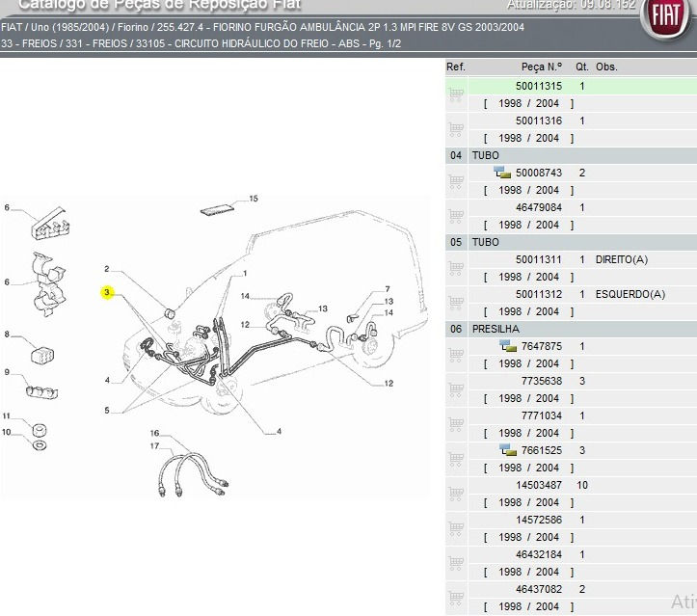Add part 50011316 to cart
697x616 pixels.
click(456, 129)
